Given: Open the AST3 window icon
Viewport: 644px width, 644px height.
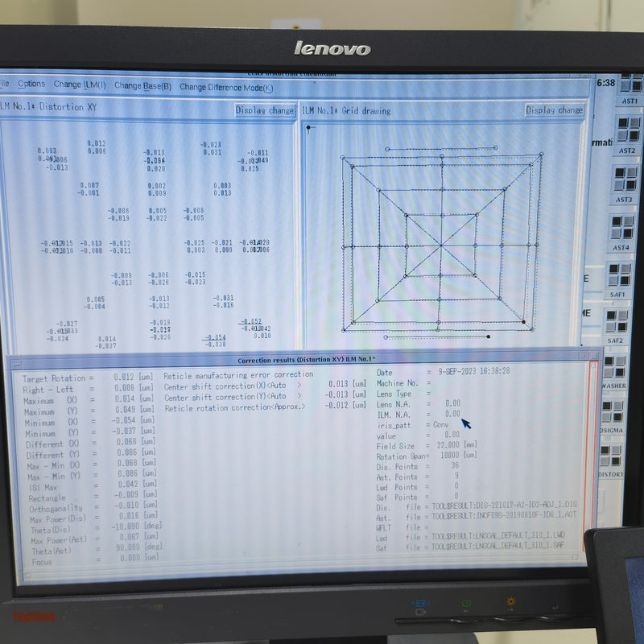Looking at the screenshot, I should pos(625,184).
